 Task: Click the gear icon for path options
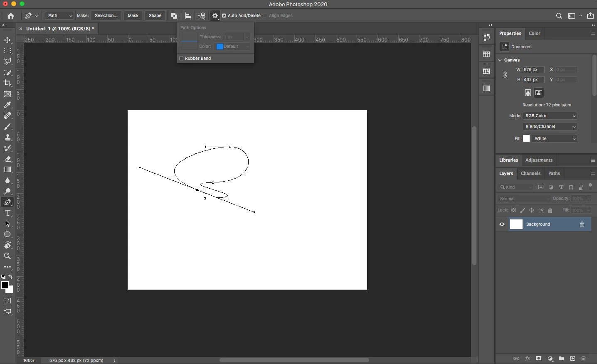215,16
